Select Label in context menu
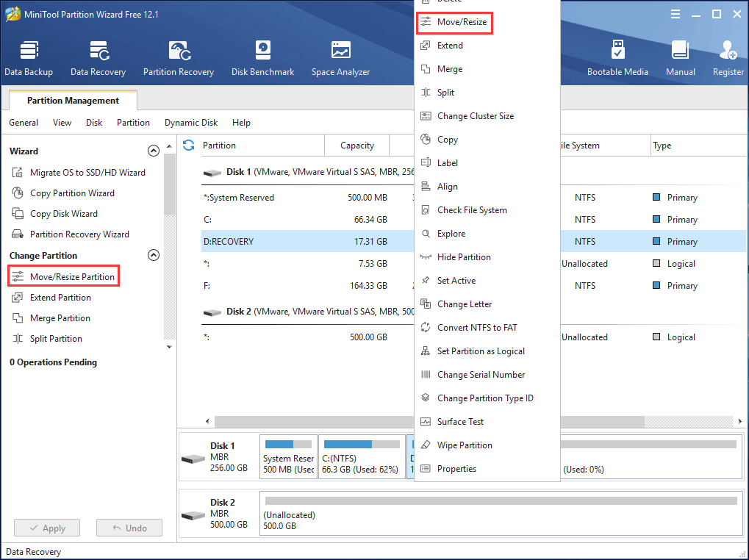The width and height of the screenshot is (749, 560). pyautogui.click(x=487, y=163)
